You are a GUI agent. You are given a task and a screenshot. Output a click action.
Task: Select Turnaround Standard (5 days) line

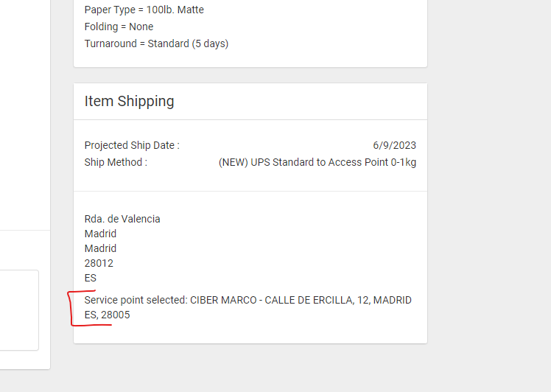tap(156, 43)
